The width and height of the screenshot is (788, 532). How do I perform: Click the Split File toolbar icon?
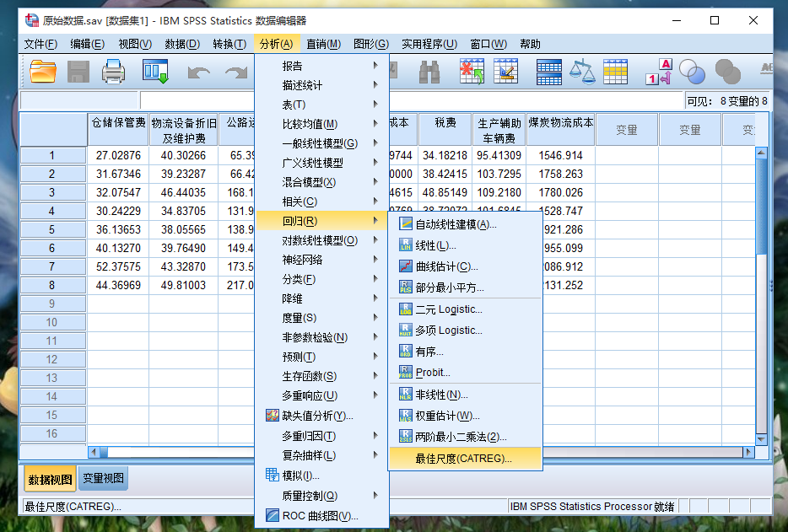(x=548, y=72)
